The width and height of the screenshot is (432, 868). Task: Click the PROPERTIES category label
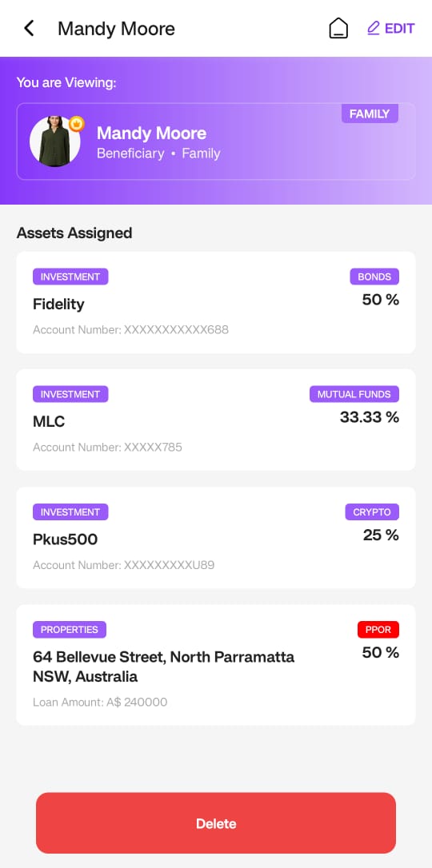[x=70, y=629]
